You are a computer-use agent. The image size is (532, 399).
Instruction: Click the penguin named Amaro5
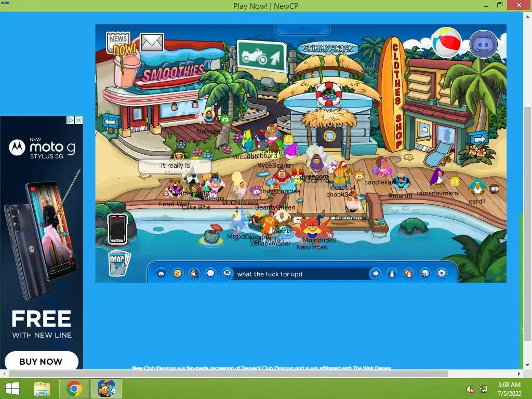pos(401,182)
